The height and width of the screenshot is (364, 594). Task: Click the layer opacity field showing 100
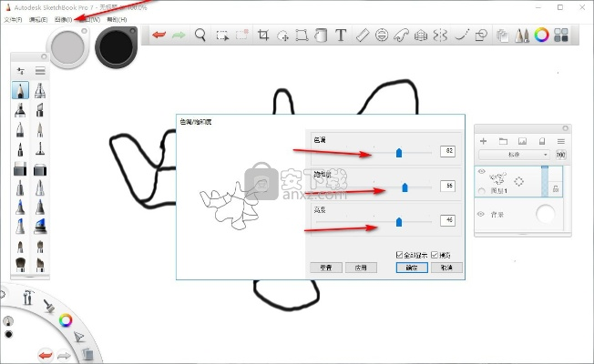tap(561, 155)
